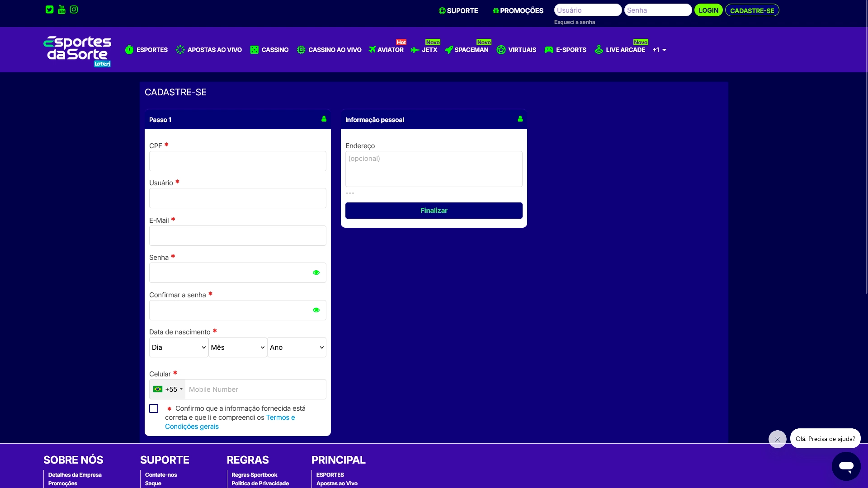Click the stopwatch icon next to ESPORTES
Viewport: 868px width, 488px height.
coord(129,50)
